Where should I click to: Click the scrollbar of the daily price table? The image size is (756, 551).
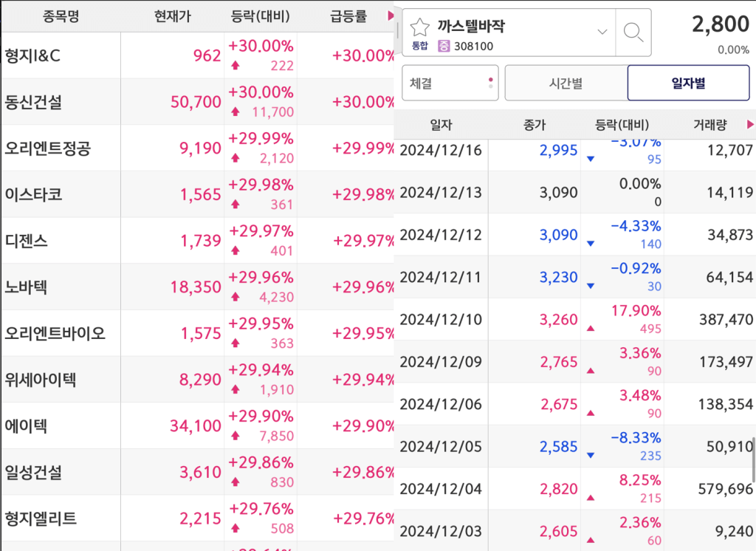[753, 460]
